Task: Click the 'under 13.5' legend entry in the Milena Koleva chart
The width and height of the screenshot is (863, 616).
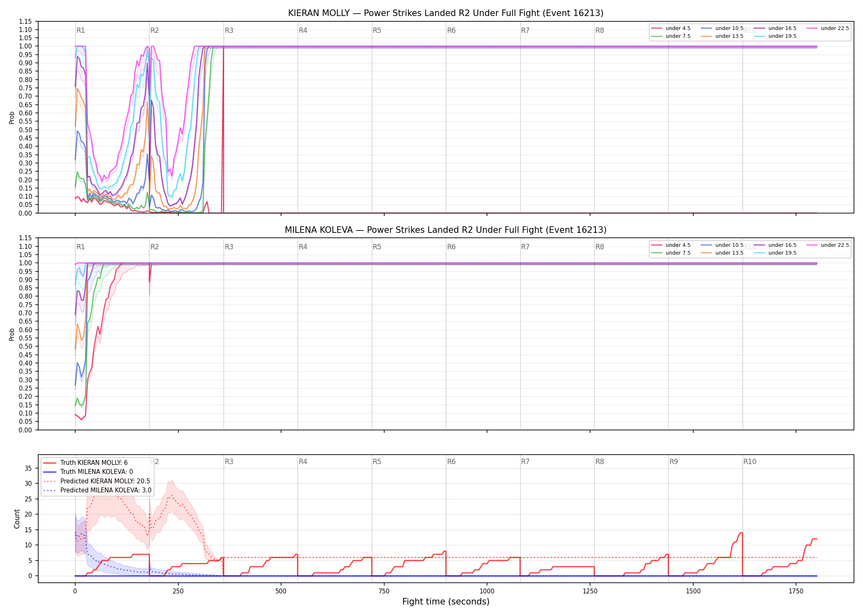Action: pos(722,253)
